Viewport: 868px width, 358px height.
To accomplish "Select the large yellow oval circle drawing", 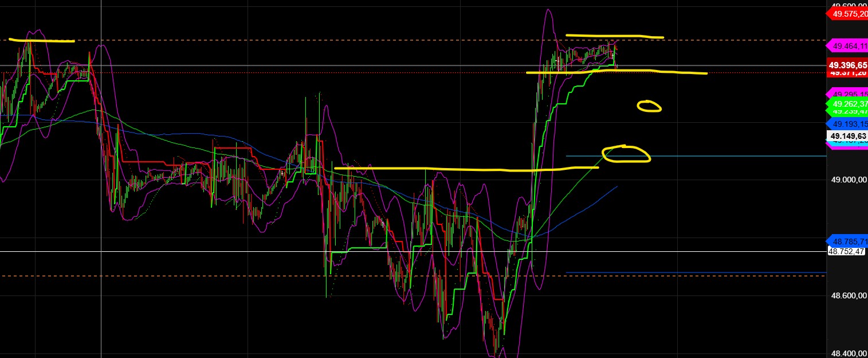I will point(626,155).
